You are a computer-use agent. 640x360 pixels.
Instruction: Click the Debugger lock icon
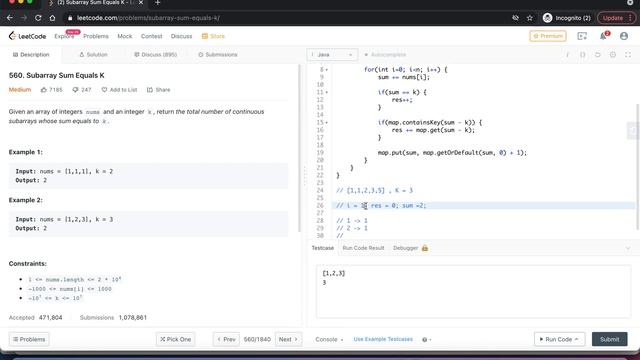[425, 248]
